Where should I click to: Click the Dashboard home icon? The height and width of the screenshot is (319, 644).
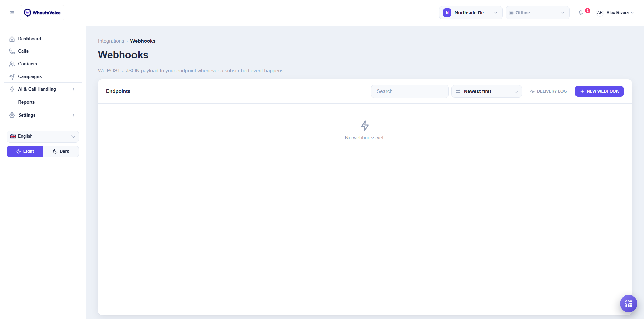tap(12, 39)
